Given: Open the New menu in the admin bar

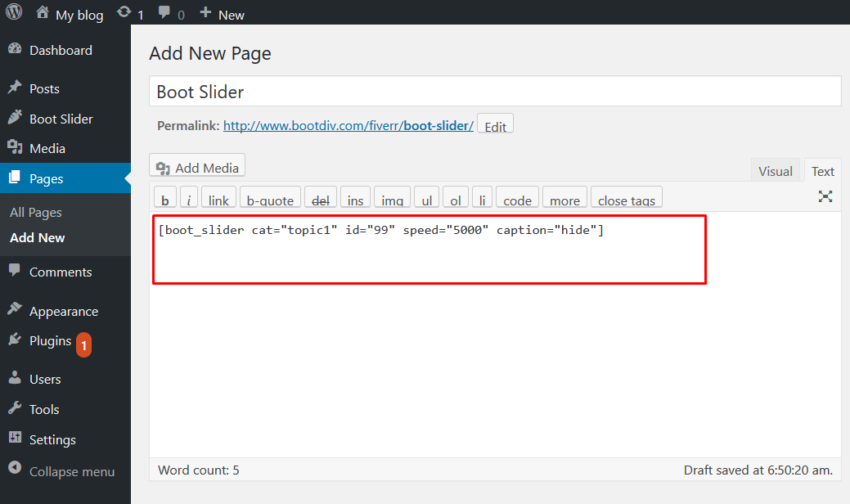Looking at the screenshot, I should [x=221, y=13].
